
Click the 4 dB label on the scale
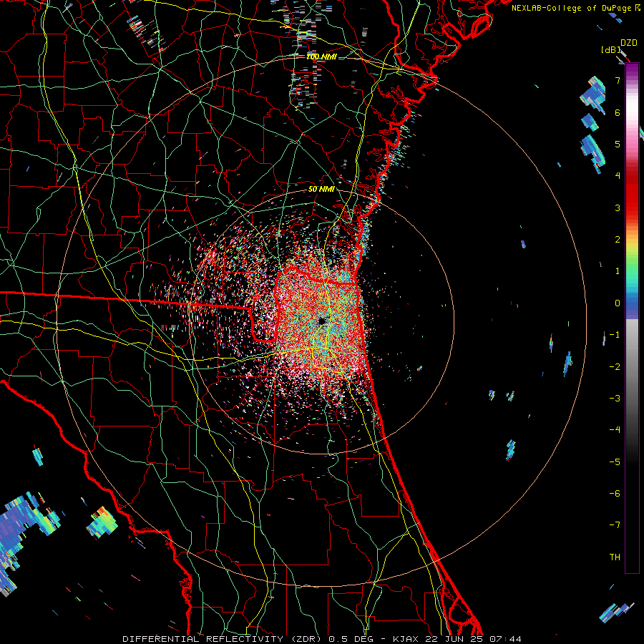click(618, 176)
